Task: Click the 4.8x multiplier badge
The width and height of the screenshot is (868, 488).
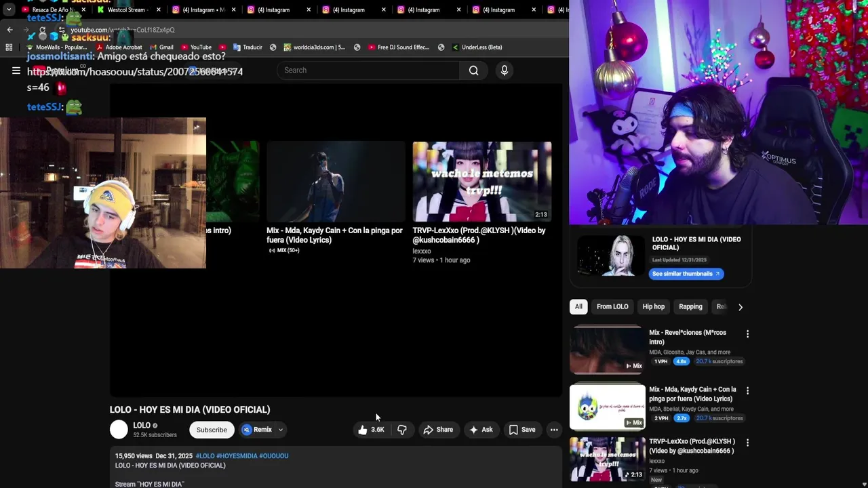Action: coord(682,362)
